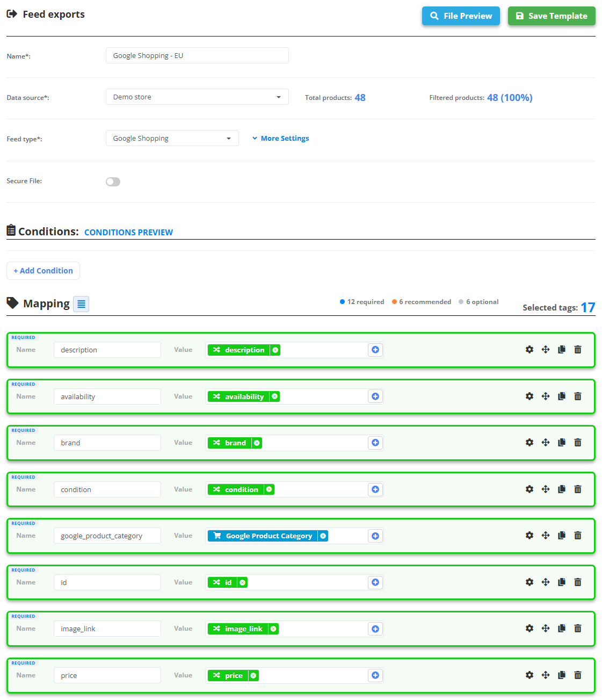Click File Preview button
Image resolution: width=602 pixels, height=700 pixels.
click(x=461, y=16)
